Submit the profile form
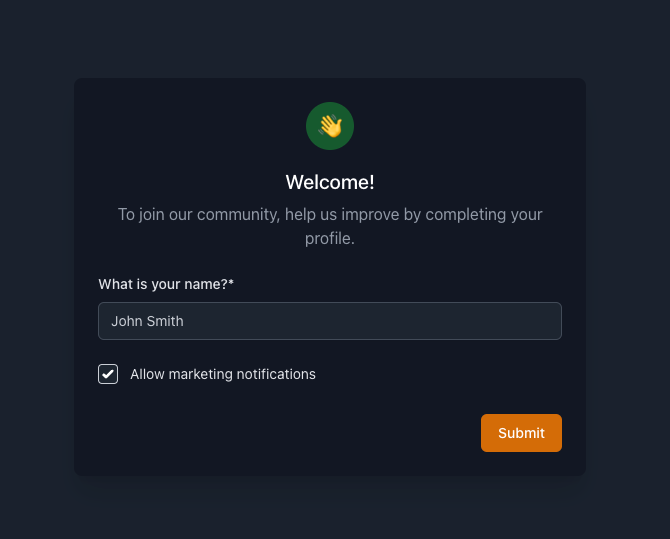The height and width of the screenshot is (539, 670). (521, 433)
